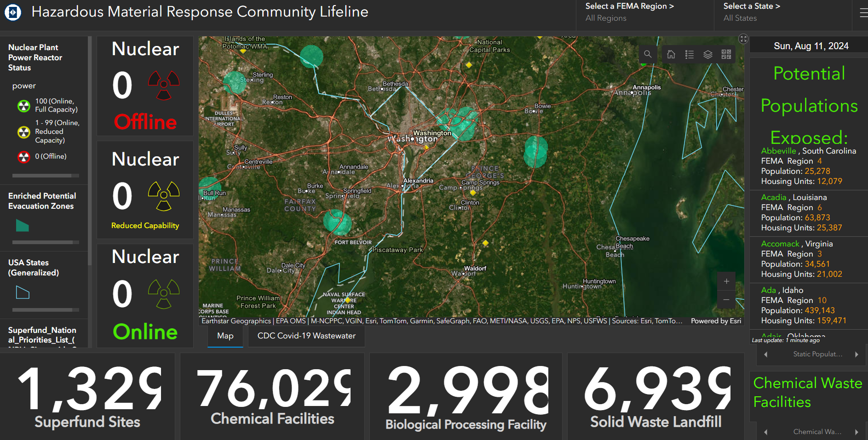Click the Chemical Facilities count card
The width and height of the screenshot is (868, 440).
point(272,396)
